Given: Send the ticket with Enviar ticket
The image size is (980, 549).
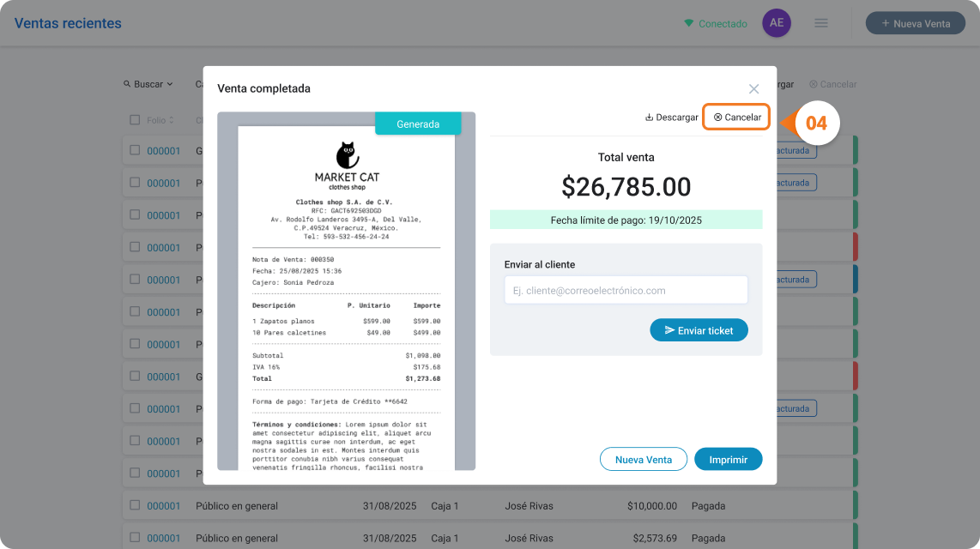Looking at the screenshot, I should (x=699, y=329).
